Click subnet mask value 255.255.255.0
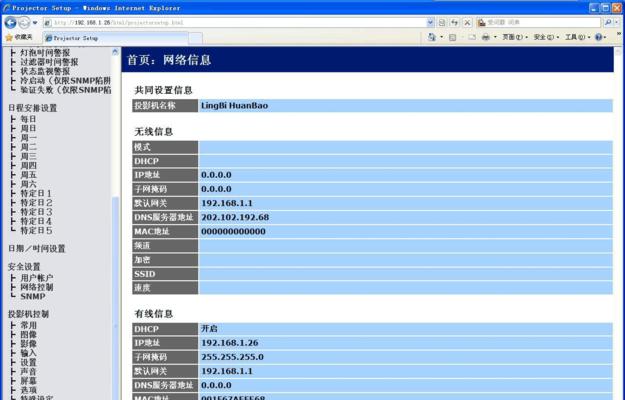Screen dimensions: 625x400 tap(232, 357)
